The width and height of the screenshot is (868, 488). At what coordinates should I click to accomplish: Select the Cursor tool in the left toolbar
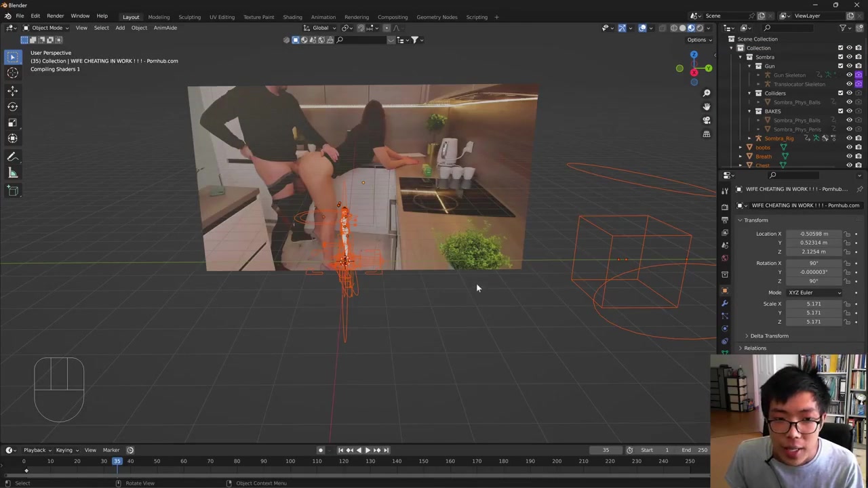pyautogui.click(x=12, y=73)
